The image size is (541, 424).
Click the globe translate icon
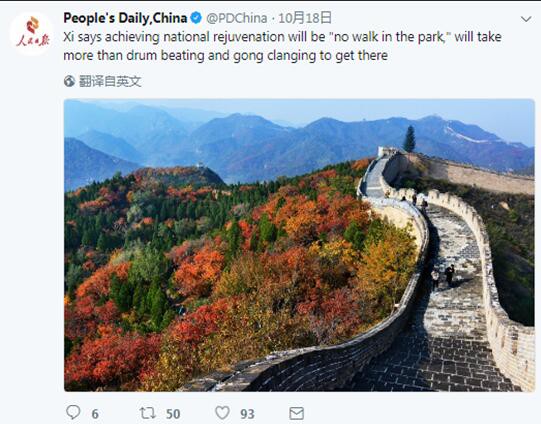(69, 81)
